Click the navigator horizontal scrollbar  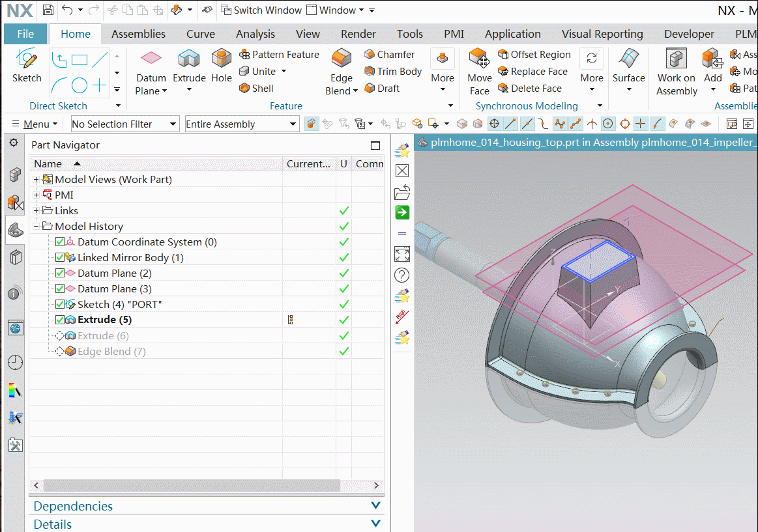click(x=192, y=485)
